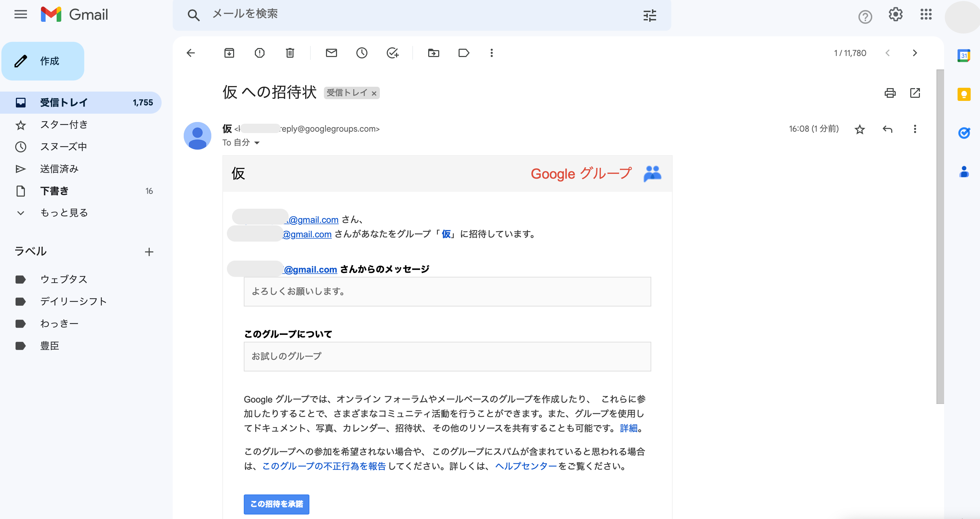Open the email in a new window

click(915, 93)
